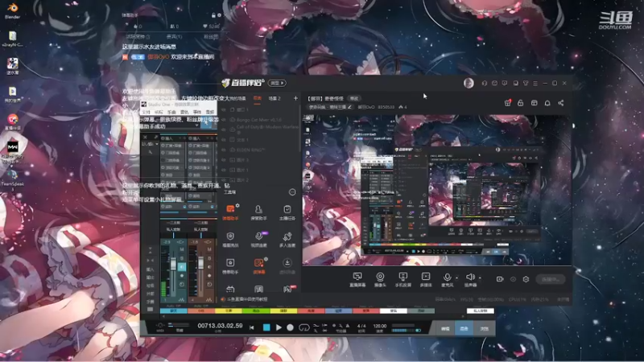
Task: Click the teal channel volume fader
Action: 173,264
